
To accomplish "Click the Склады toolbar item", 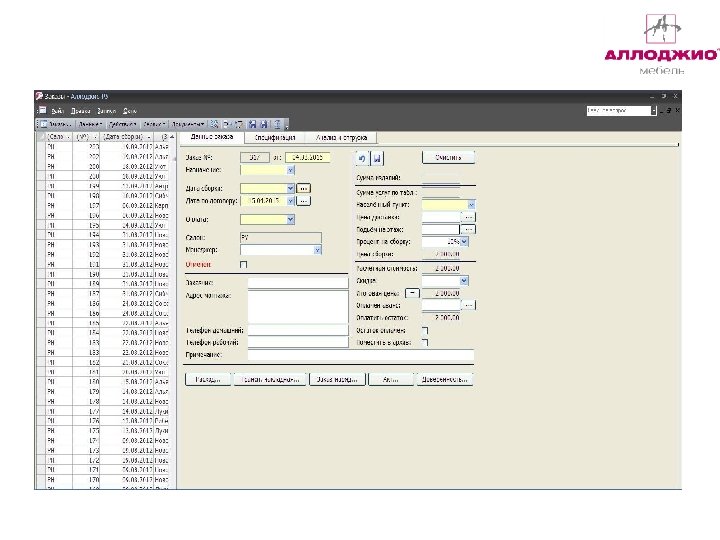I will 154,124.
